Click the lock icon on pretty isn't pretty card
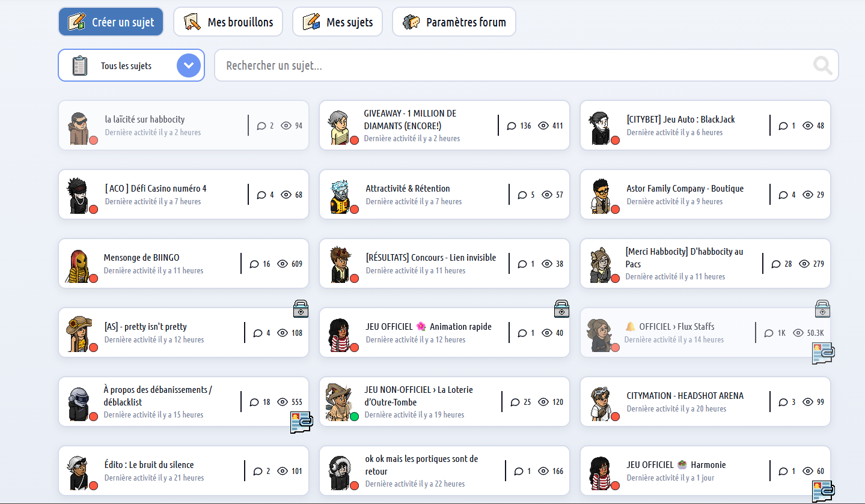The image size is (865, 504). tap(301, 309)
